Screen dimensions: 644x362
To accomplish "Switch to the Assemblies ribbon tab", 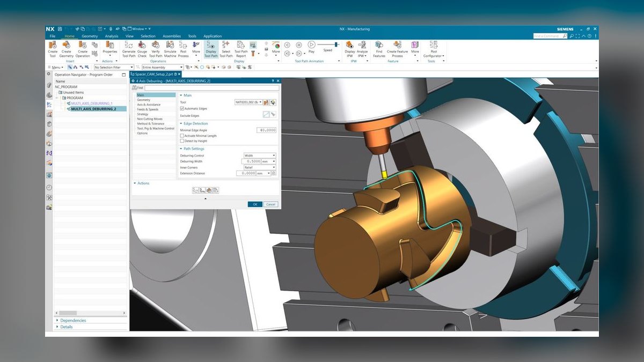I will 172,36.
